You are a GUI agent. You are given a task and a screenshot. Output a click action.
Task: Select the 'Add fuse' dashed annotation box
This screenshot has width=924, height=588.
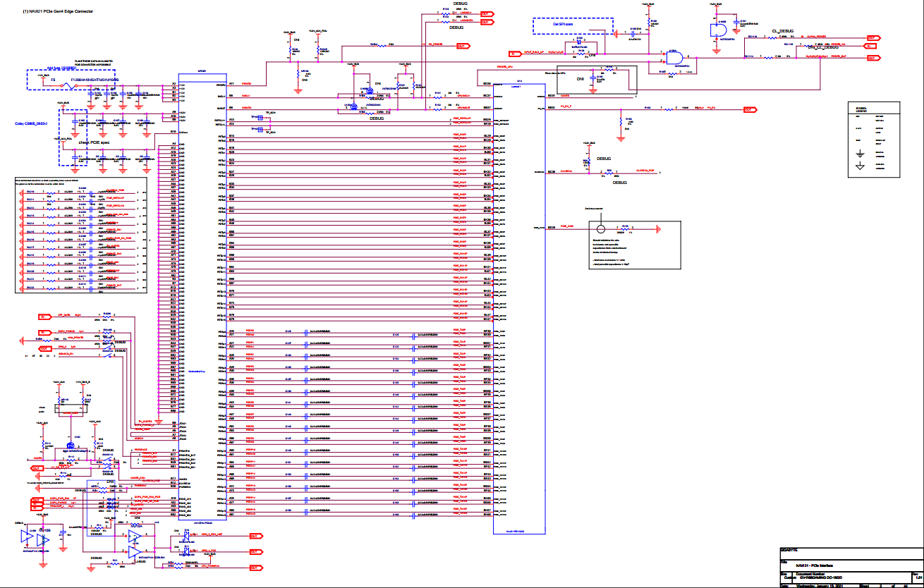click(x=71, y=80)
